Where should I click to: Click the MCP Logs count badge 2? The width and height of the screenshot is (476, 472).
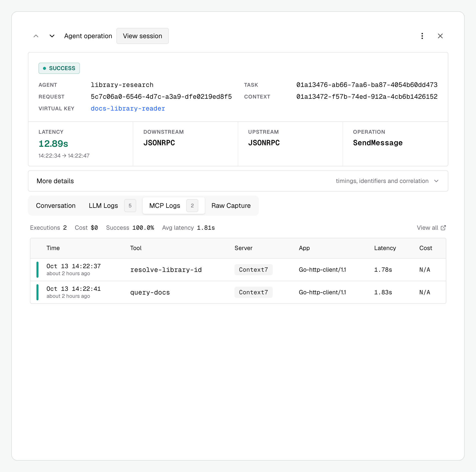click(x=192, y=206)
